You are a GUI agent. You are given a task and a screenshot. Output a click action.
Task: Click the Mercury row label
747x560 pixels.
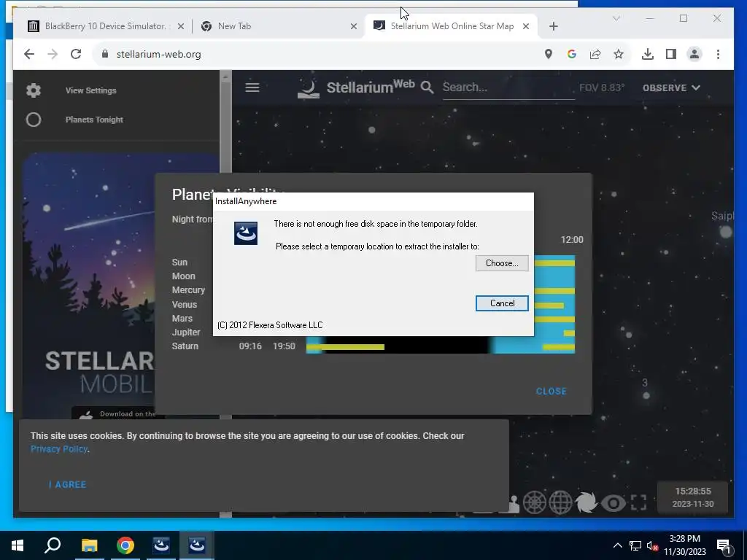(x=188, y=290)
